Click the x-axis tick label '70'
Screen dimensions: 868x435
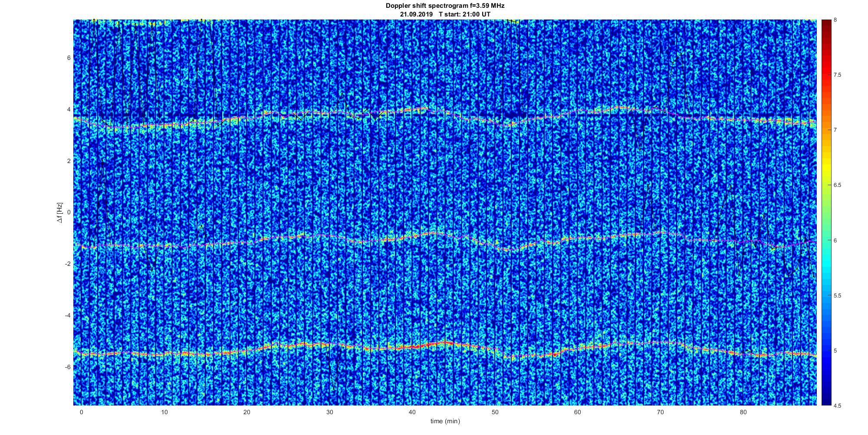pyautogui.click(x=661, y=412)
